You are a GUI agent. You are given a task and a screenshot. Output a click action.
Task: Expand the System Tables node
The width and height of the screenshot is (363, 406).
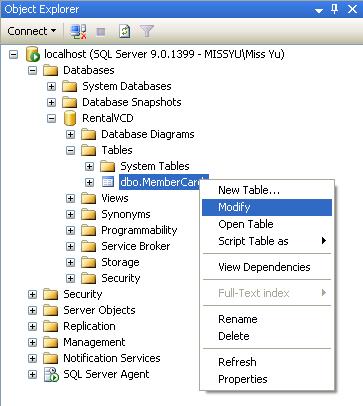click(x=89, y=166)
